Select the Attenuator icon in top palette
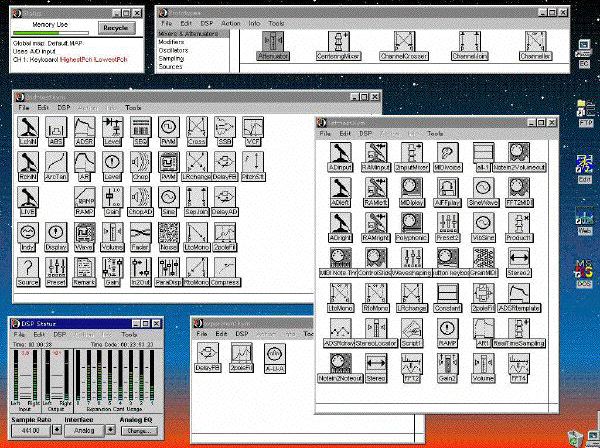Viewport: 600px width, 448px height. click(272, 46)
